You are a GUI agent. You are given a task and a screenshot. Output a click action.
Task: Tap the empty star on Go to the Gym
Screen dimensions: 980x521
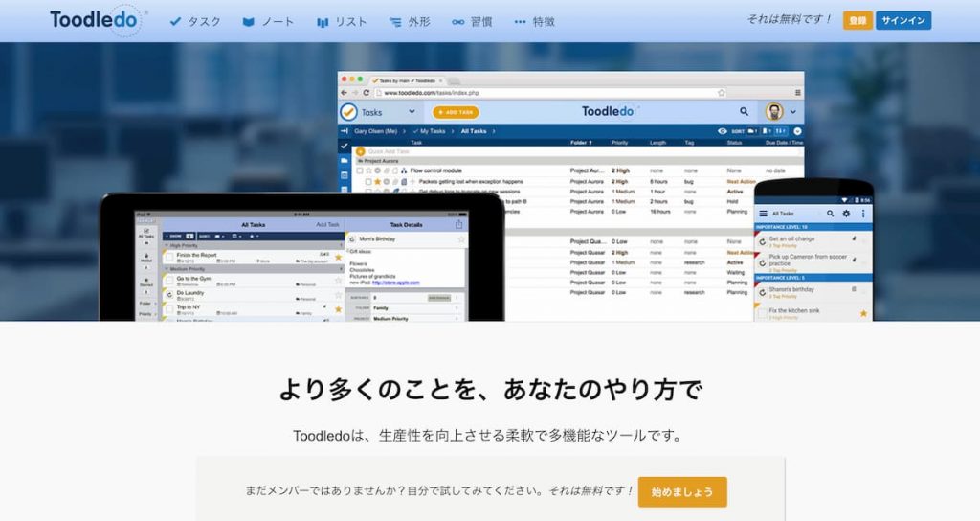[338, 281]
